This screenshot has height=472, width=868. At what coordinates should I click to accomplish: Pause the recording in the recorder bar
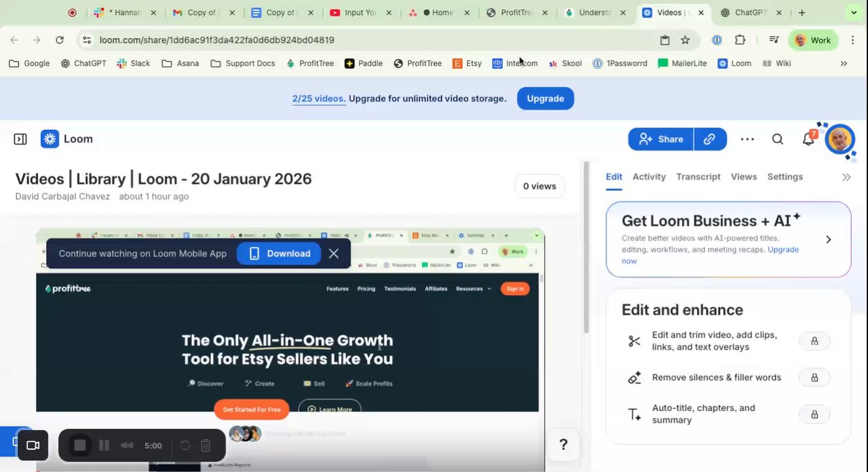104,446
